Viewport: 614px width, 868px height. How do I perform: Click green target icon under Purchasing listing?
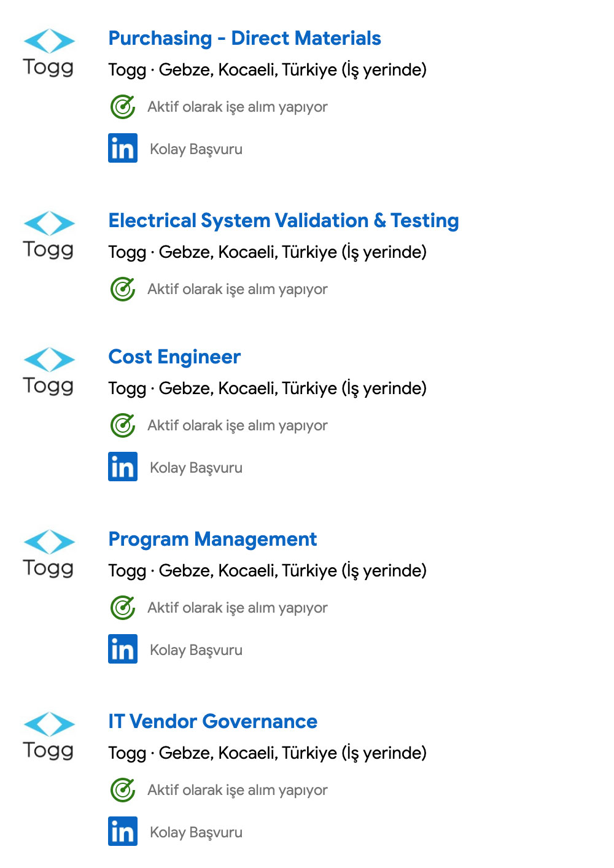(123, 106)
